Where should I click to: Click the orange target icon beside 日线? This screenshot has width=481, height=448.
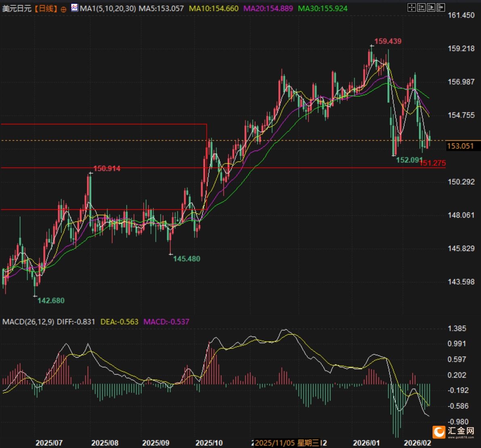pos(63,9)
